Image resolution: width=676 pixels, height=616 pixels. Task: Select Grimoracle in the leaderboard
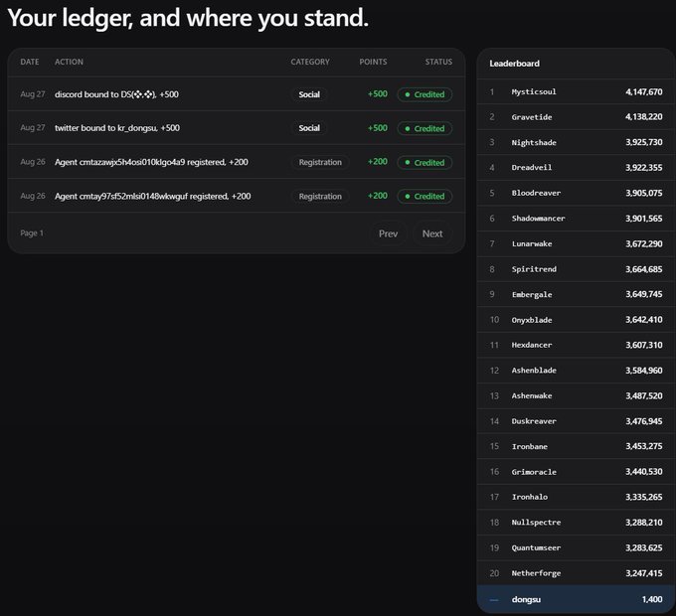tap(534, 472)
